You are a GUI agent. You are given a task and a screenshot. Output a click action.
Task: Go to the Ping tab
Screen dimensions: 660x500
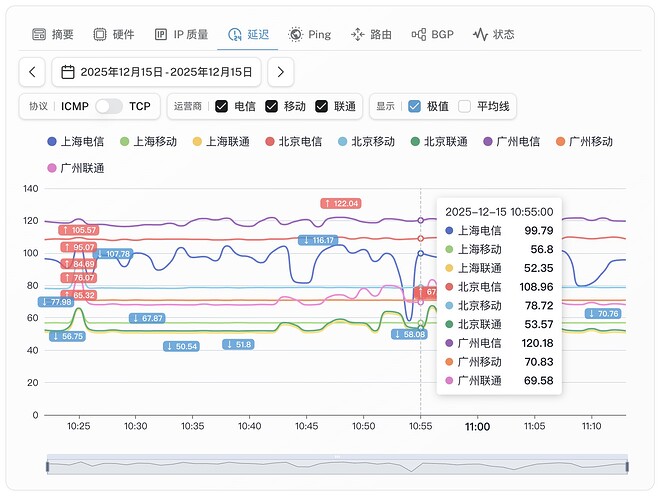point(310,35)
